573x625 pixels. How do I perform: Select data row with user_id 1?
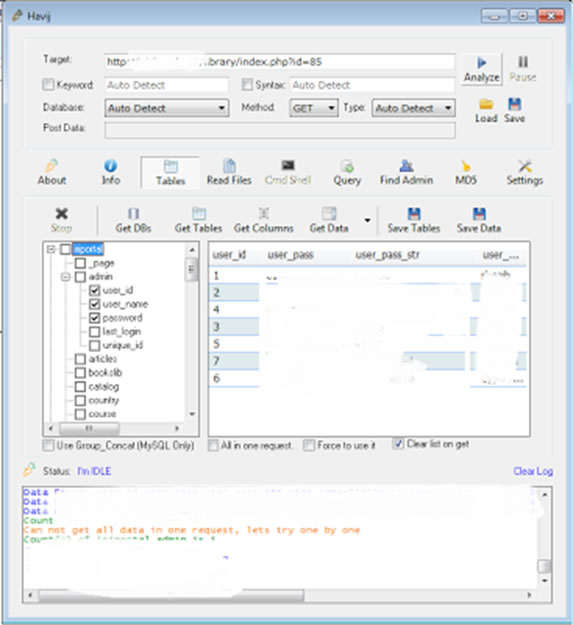369,275
